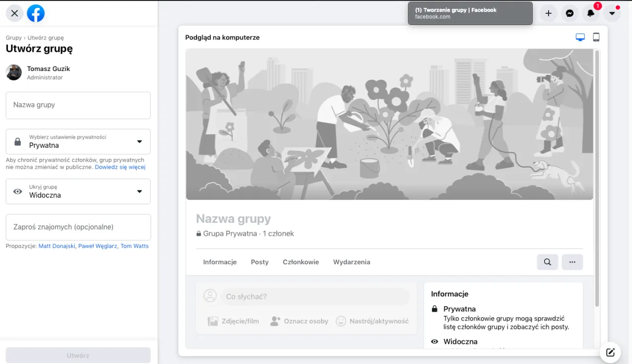This screenshot has width=632, height=364.
Task: Expand the Widoczna visibility dropdown
Action: pos(78,191)
